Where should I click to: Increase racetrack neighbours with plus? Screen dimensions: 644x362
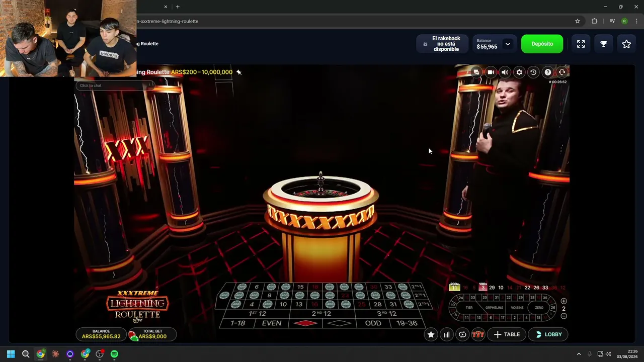pos(563,301)
